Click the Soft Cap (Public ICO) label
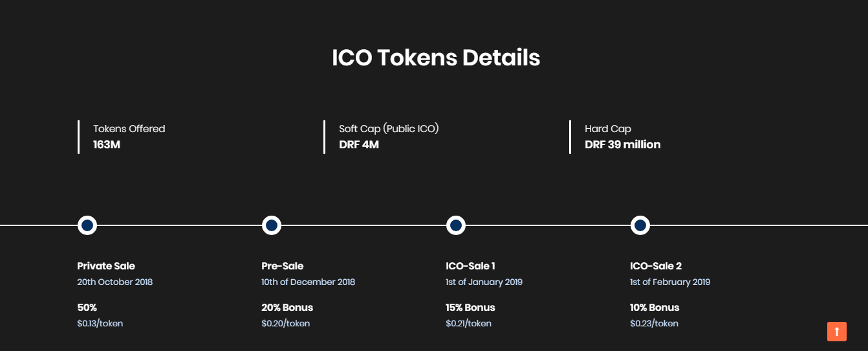 click(x=389, y=129)
